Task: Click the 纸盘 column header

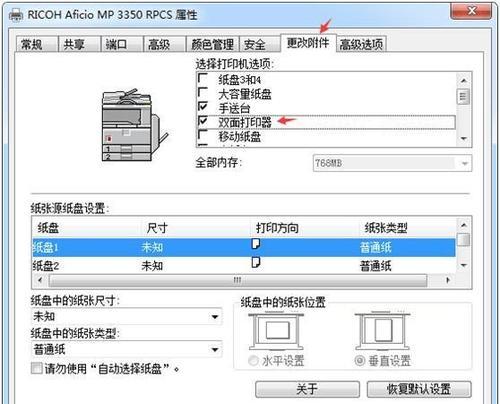Action: click(87, 228)
